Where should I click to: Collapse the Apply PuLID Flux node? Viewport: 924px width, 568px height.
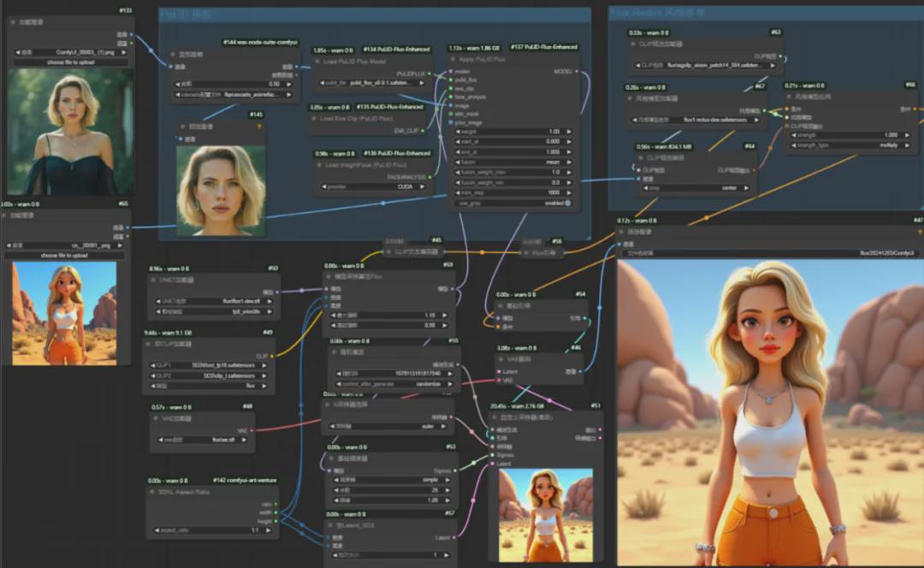tap(454, 60)
